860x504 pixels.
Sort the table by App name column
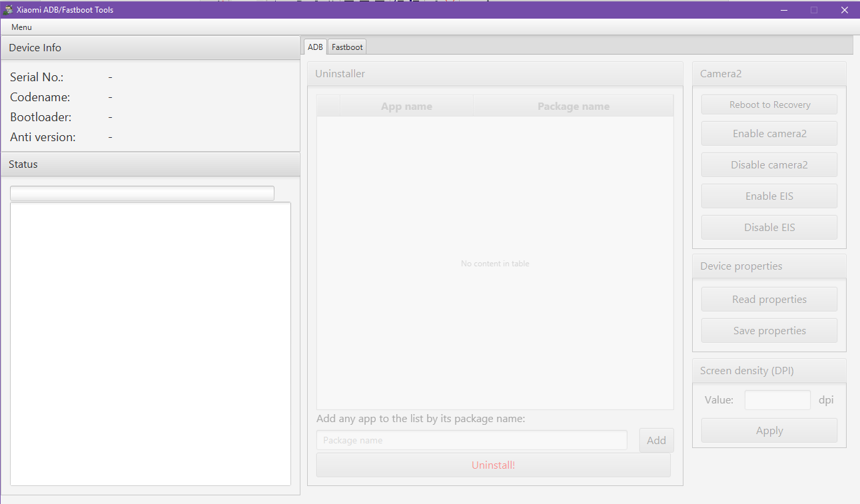pos(406,107)
